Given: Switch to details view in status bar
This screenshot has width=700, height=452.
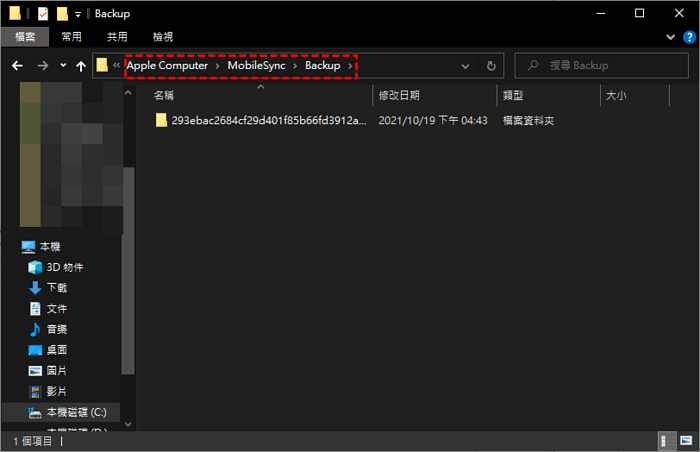Looking at the screenshot, I should point(666,441).
